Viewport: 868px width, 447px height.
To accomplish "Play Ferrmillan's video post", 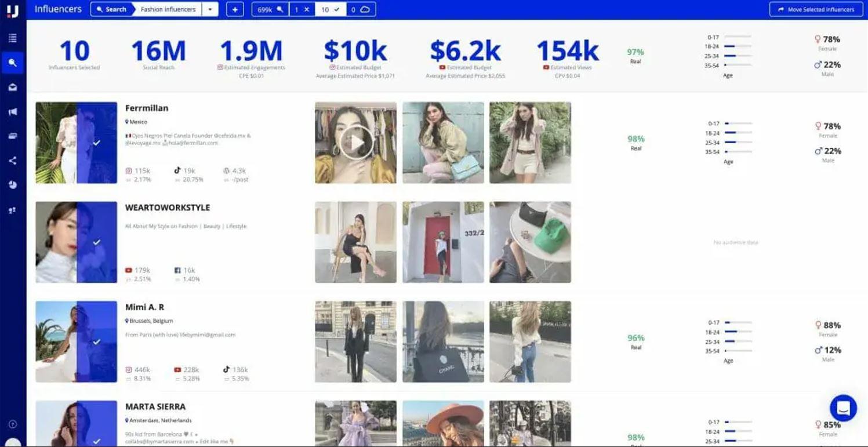I will [355, 143].
